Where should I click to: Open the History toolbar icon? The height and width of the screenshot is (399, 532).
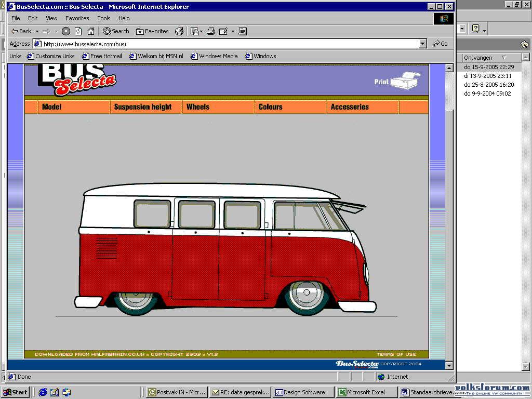click(179, 31)
